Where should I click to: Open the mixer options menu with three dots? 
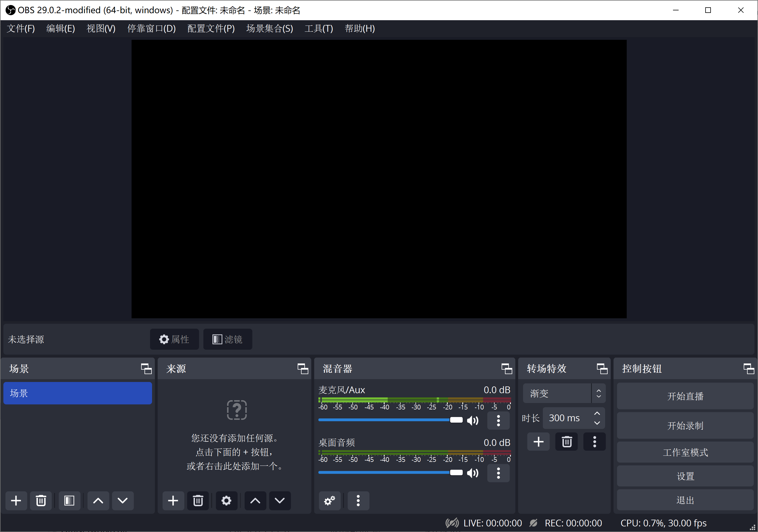(x=358, y=501)
